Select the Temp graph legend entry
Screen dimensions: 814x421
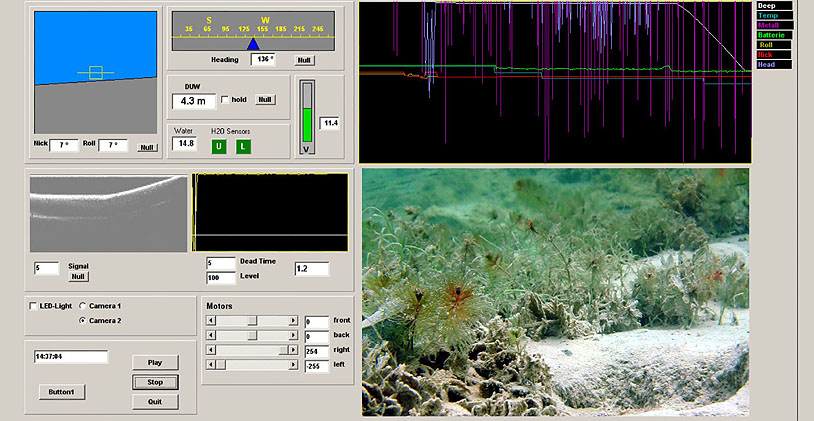click(773, 15)
